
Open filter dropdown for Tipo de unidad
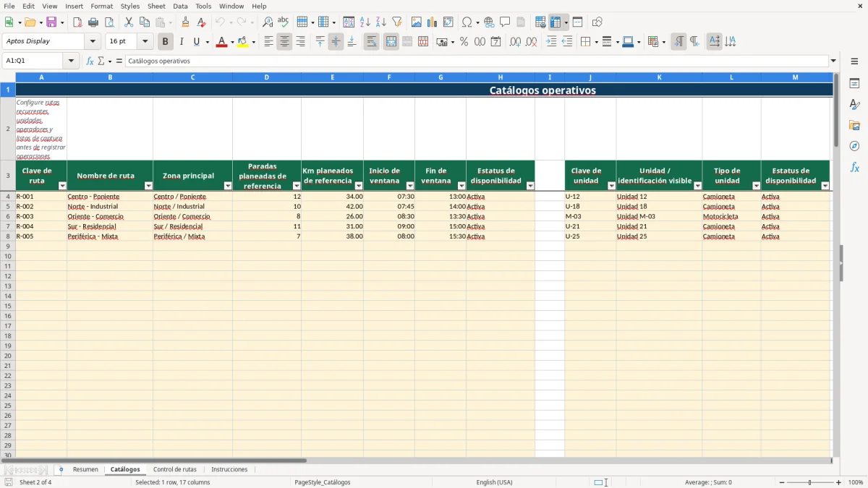757,186
